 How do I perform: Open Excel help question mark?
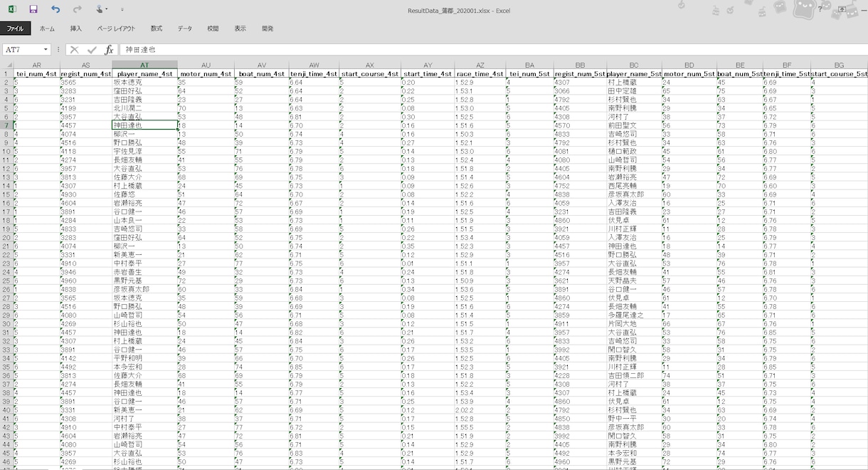click(820, 9)
